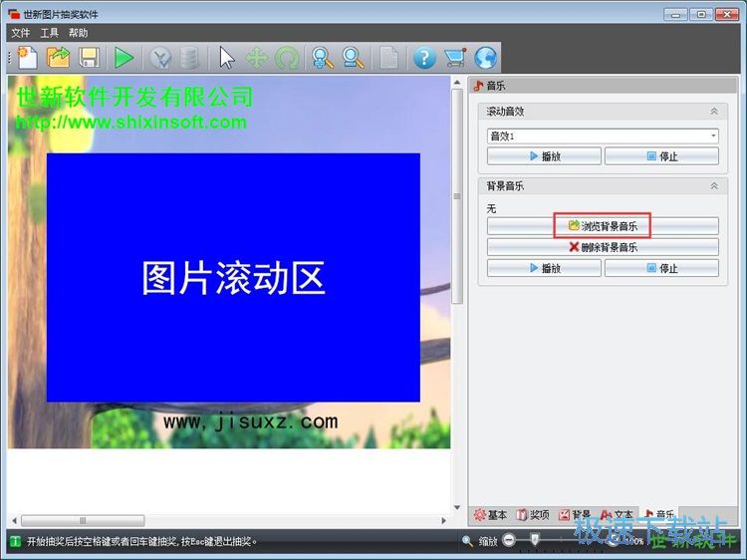Click 浏览背景音乐 to browse music
Image resolution: width=747 pixels, height=560 pixels.
pos(603,226)
